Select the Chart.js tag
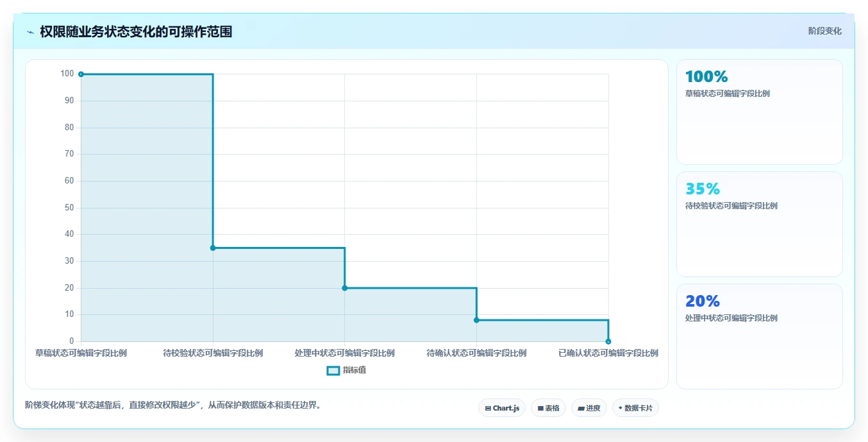Screen dimensions: 868x442 (502, 408)
